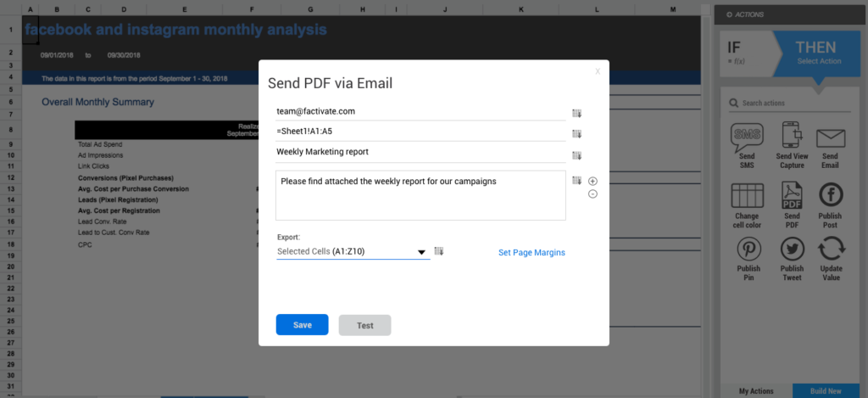Click cell picker icon beside message body
The width and height of the screenshot is (868, 398).
pyautogui.click(x=576, y=180)
